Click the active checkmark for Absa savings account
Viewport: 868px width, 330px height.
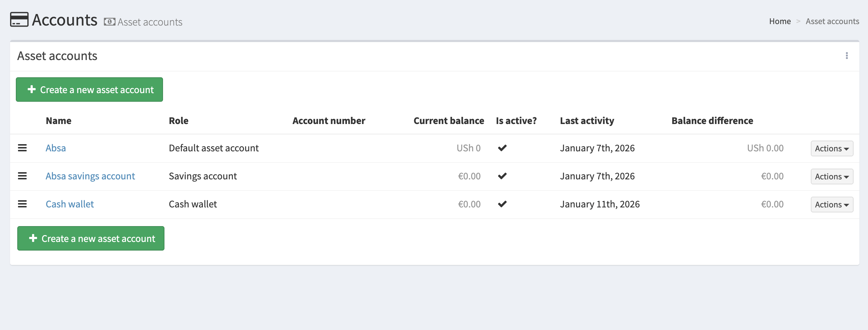(502, 175)
